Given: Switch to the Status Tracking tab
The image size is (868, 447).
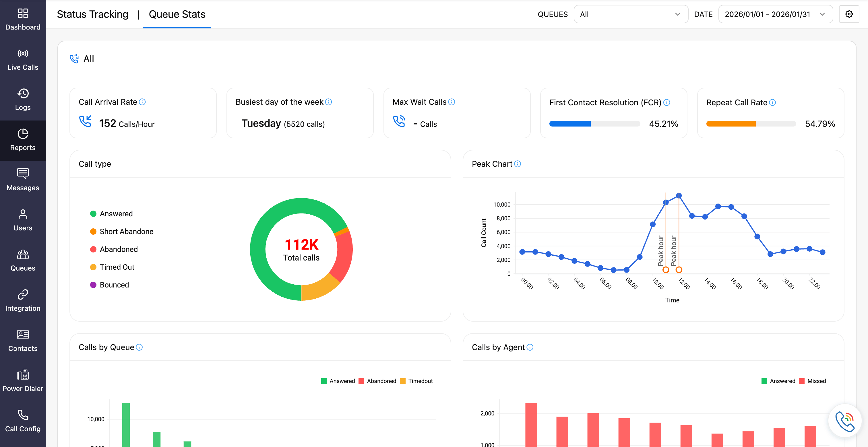Looking at the screenshot, I should click(93, 14).
